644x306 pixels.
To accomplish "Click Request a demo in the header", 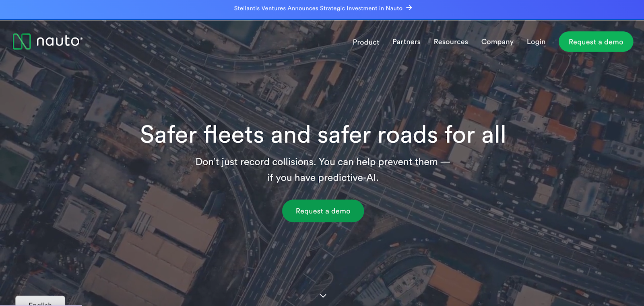I will pos(596,42).
